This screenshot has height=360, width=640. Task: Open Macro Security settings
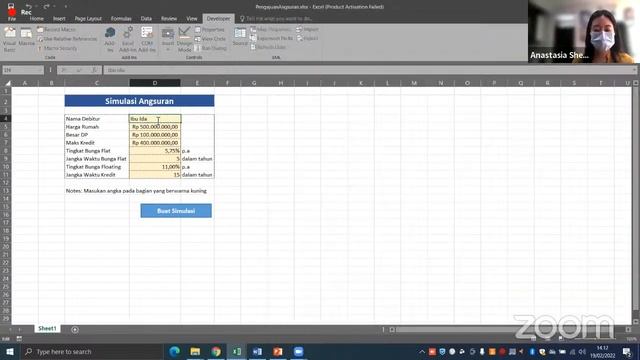(x=57, y=48)
